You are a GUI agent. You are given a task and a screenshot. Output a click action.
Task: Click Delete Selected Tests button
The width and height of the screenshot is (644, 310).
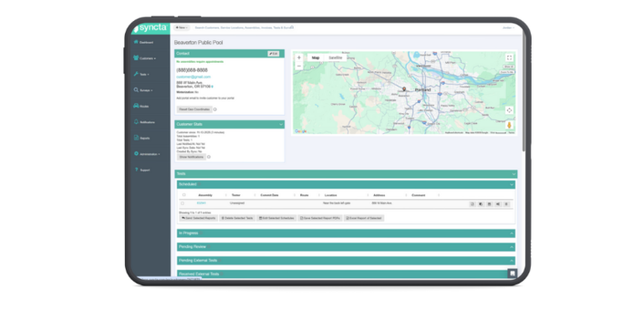coord(237,218)
